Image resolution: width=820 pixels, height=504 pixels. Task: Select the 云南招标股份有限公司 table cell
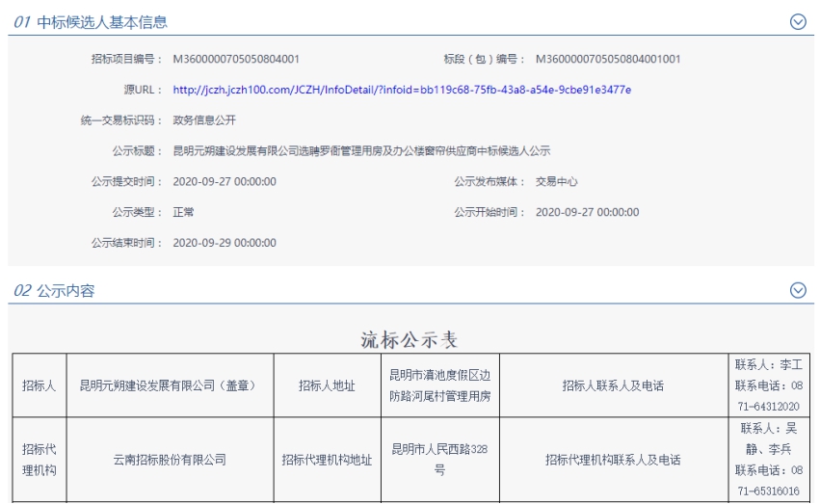171,460
